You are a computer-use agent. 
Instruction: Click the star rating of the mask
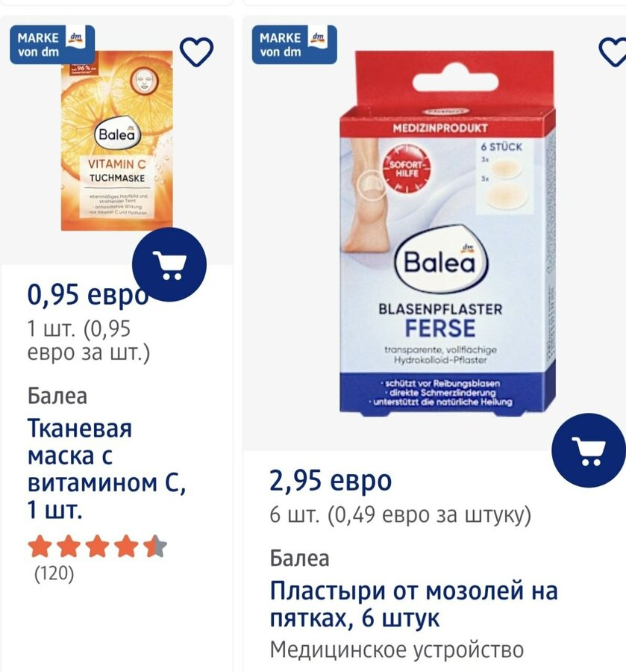pos(97,547)
